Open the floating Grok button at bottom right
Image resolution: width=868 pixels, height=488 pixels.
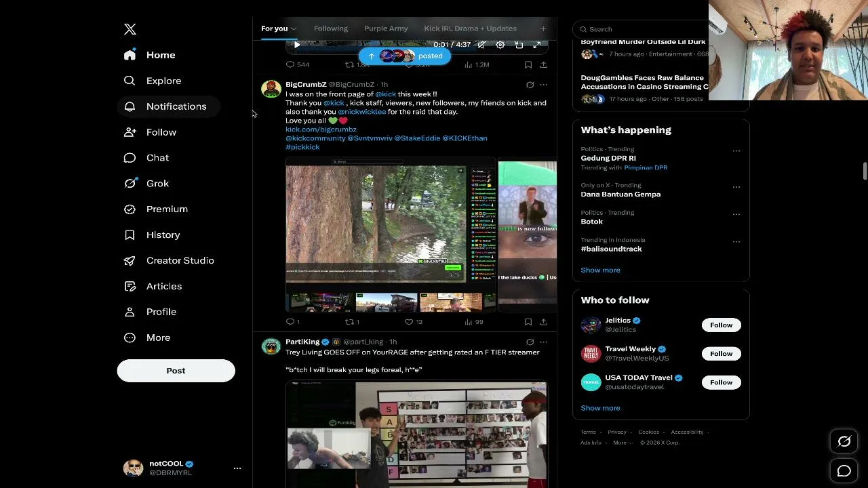click(844, 442)
